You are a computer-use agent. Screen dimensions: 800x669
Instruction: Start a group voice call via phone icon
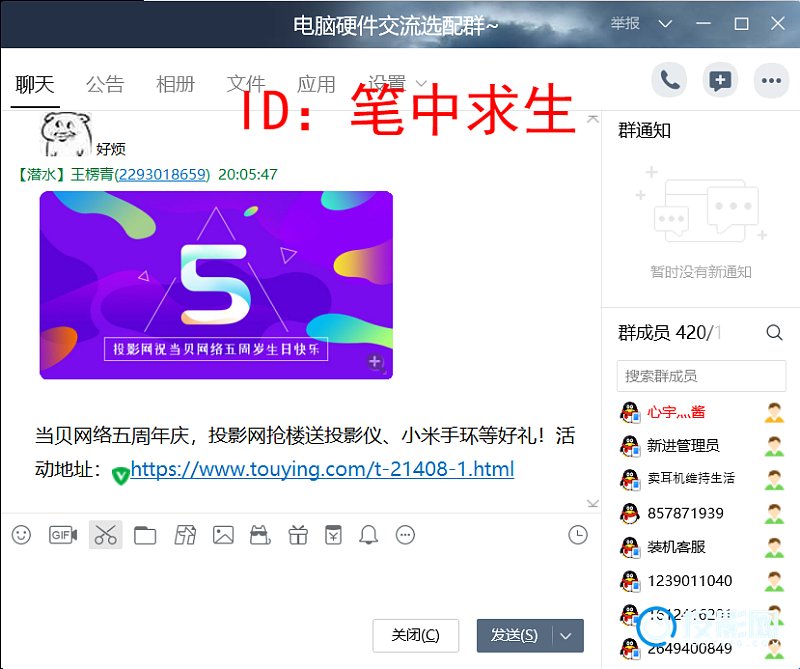[x=669, y=80]
